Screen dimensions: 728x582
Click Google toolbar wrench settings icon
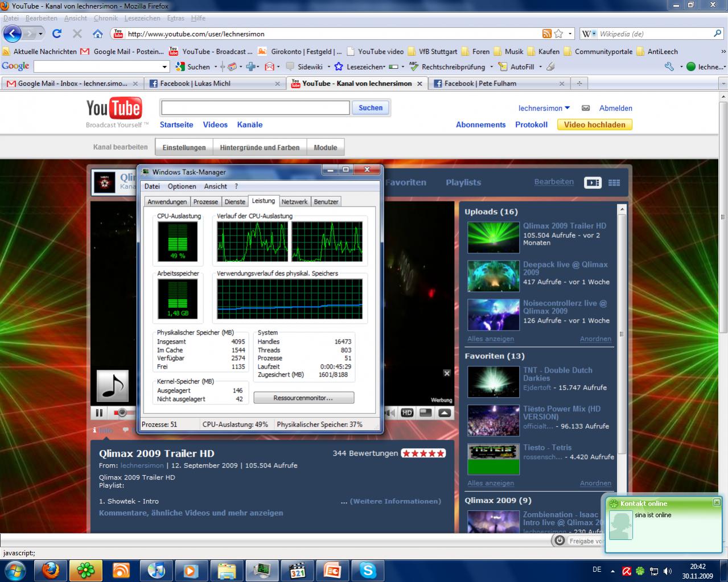(x=669, y=67)
